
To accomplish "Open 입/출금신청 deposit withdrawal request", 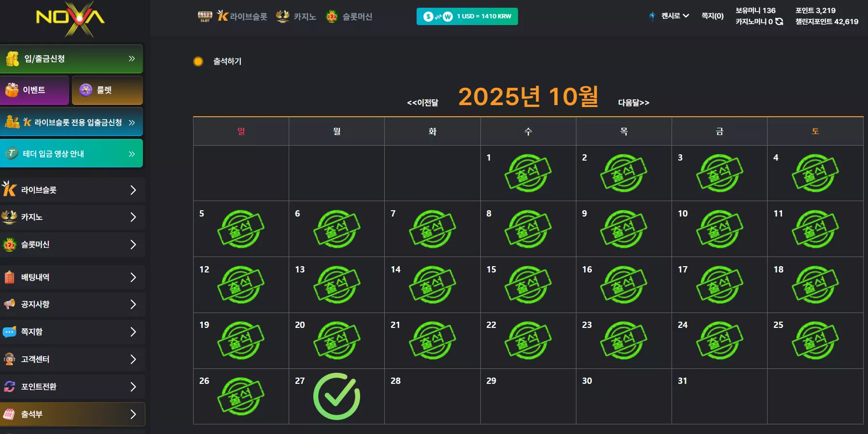I will [x=71, y=59].
